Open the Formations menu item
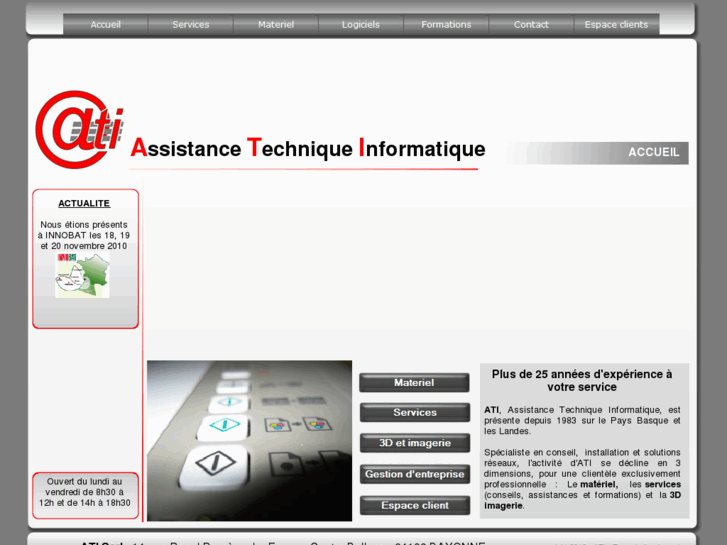727x545 pixels. pyautogui.click(x=446, y=25)
